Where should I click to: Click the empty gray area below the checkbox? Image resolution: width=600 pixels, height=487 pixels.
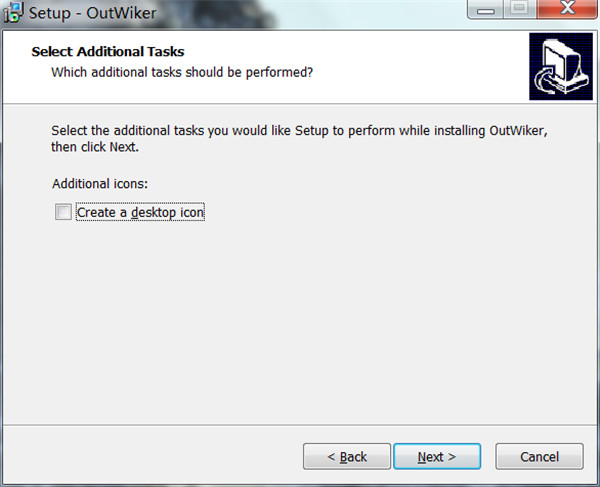(x=298, y=321)
